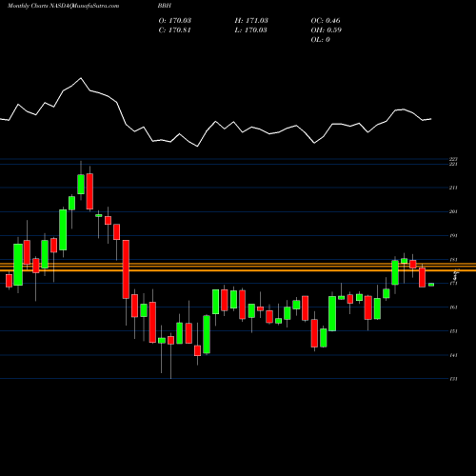This screenshot has height=476, width=476.
Task: Click the latest small green candle near 171
Action: point(431,285)
